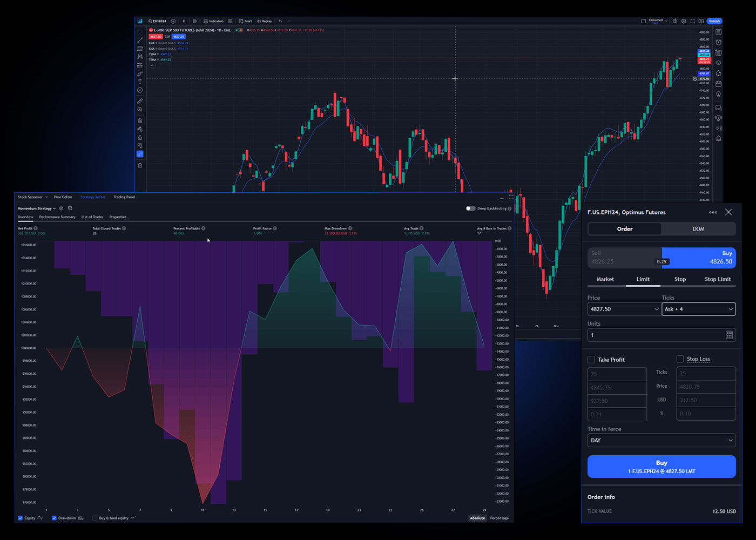Screen dimensions: 756x540
Task: Click the Units input field
Action: pyautogui.click(x=654, y=335)
